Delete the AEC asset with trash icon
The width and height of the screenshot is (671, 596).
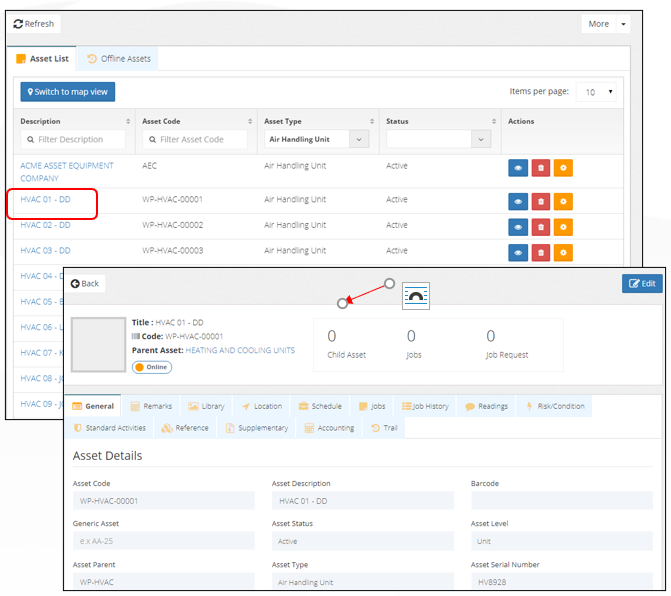point(541,168)
